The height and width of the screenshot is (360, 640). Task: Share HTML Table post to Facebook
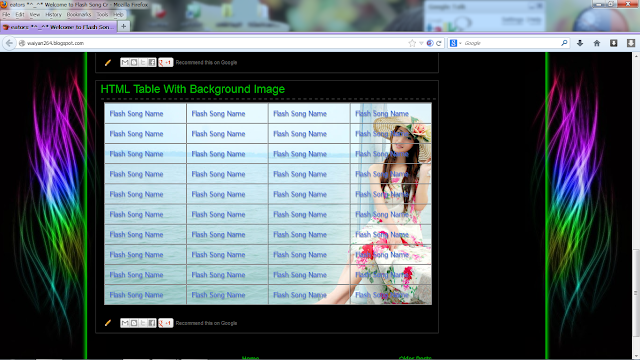tap(152, 323)
